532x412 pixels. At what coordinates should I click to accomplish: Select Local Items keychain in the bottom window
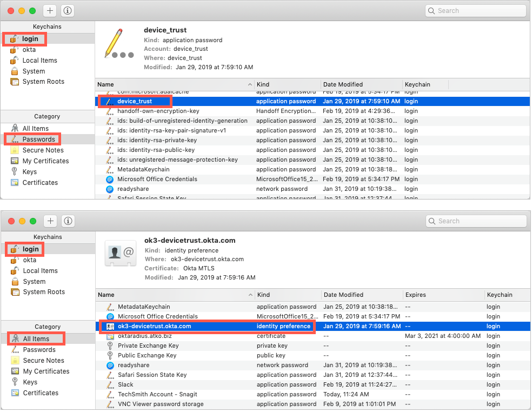click(x=40, y=271)
